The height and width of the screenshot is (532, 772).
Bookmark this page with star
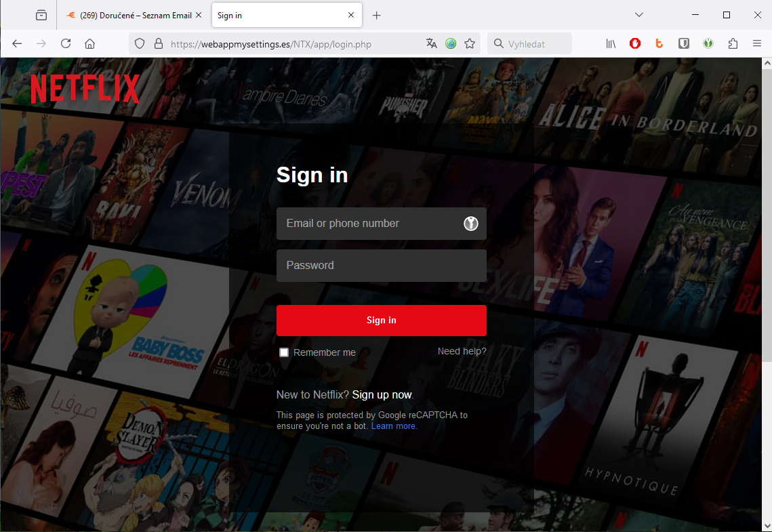click(x=470, y=44)
